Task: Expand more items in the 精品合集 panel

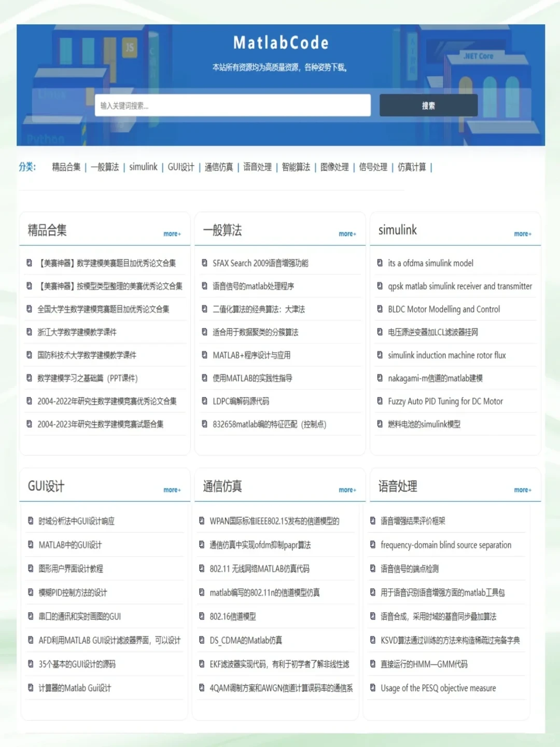Action: coord(172,234)
